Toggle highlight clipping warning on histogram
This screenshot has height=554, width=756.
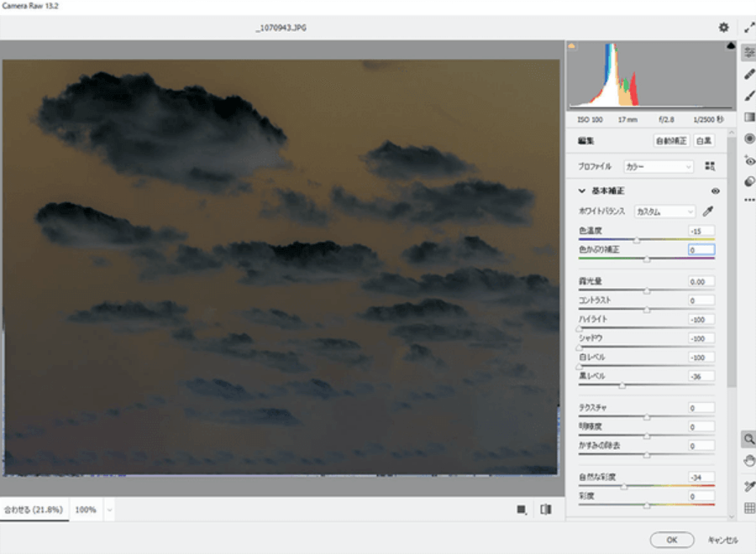click(x=731, y=46)
